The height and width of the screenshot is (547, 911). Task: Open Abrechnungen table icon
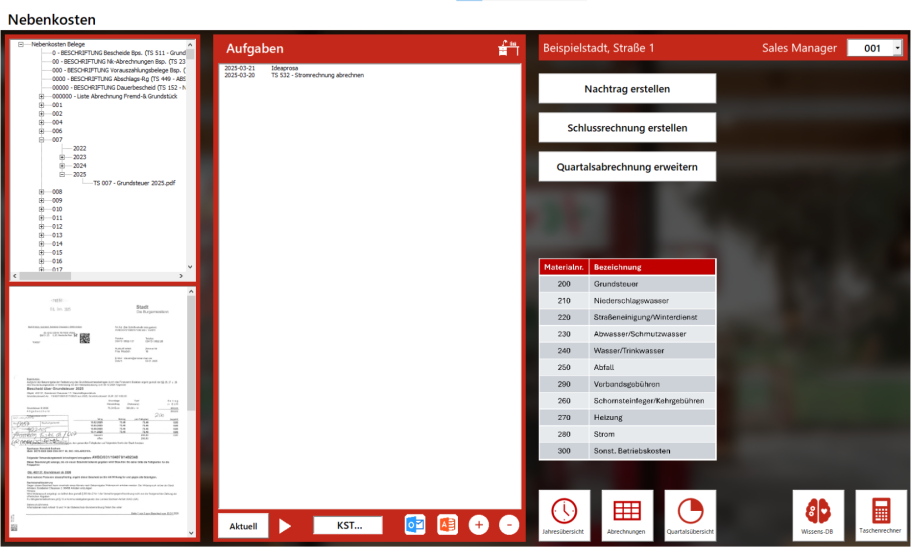point(627,514)
